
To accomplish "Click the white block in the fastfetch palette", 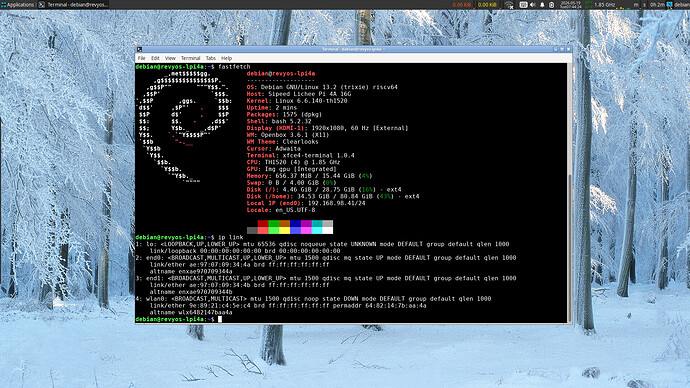I will pyautogui.click(x=327, y=230).
